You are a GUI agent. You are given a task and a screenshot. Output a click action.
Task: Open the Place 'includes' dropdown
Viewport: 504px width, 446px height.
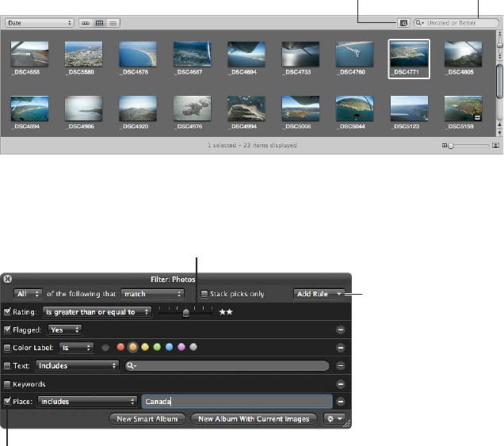tap(87, 402)
